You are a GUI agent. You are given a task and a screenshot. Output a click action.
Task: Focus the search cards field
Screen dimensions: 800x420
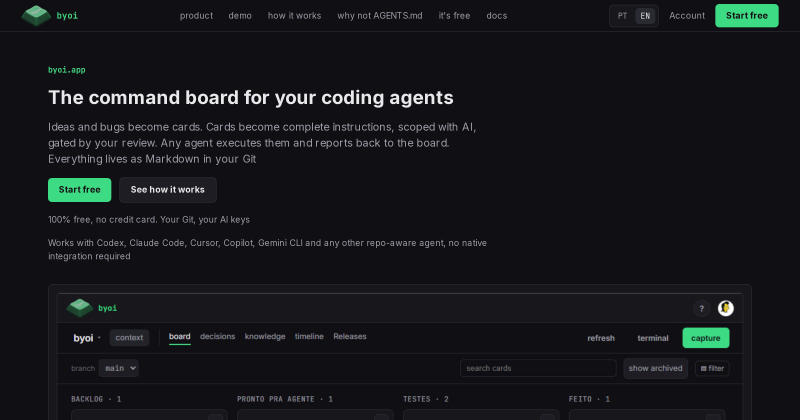pos(538,368)
